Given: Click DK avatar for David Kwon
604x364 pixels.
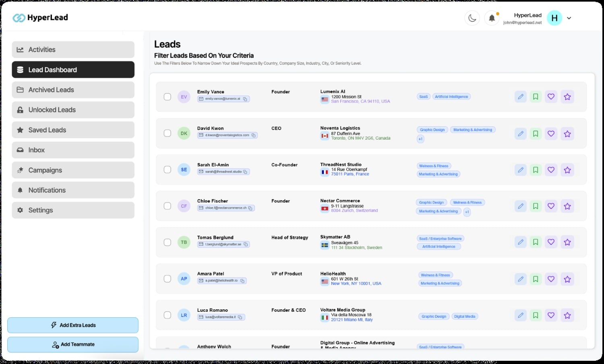Looking at the screenshot, I should (184, 133).
